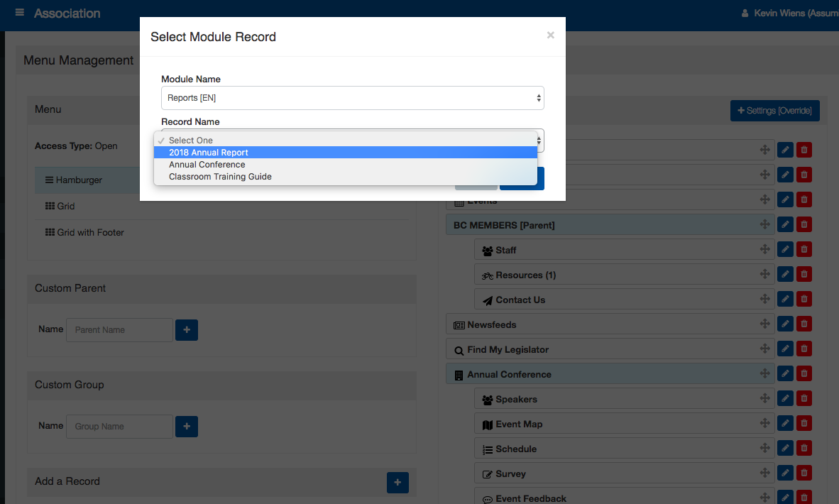Click the Association brand link
The width and height of the screenshot is (839, 504).
click(67, 13)
